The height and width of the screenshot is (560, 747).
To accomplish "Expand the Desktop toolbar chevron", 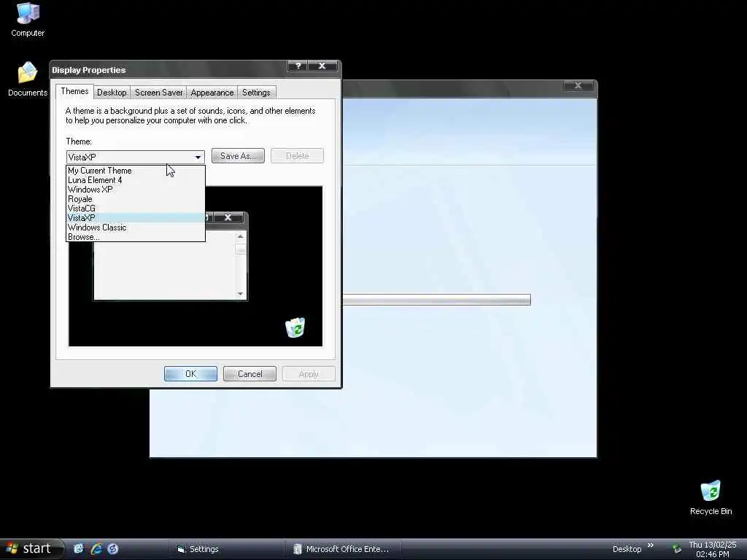I will click(651, 545).
